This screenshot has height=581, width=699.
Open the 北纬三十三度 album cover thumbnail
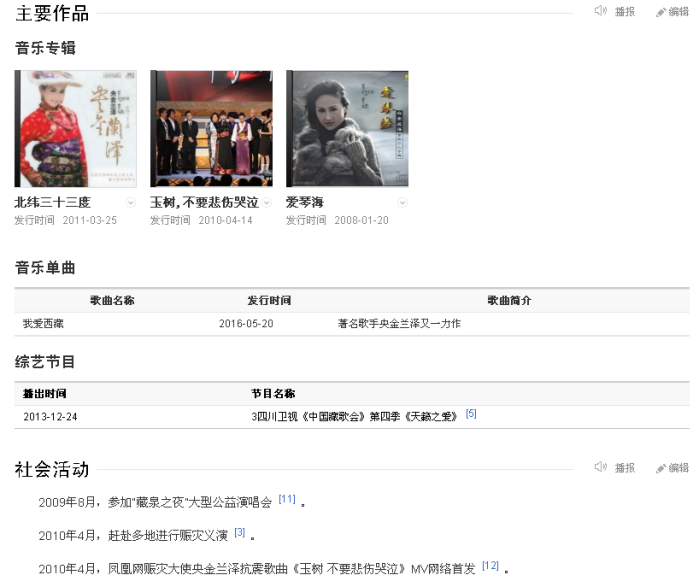point(75,128)
